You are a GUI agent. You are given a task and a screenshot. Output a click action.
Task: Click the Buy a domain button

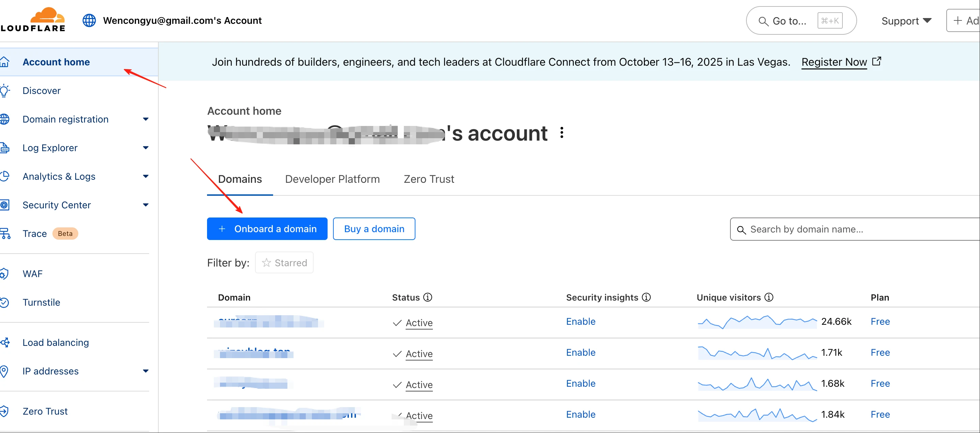point(374,229)
